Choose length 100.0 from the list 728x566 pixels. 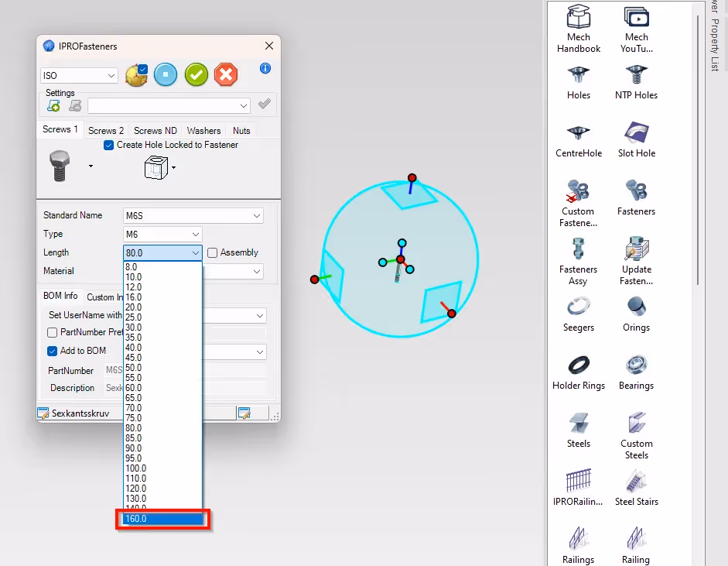[x=162, y=468]
